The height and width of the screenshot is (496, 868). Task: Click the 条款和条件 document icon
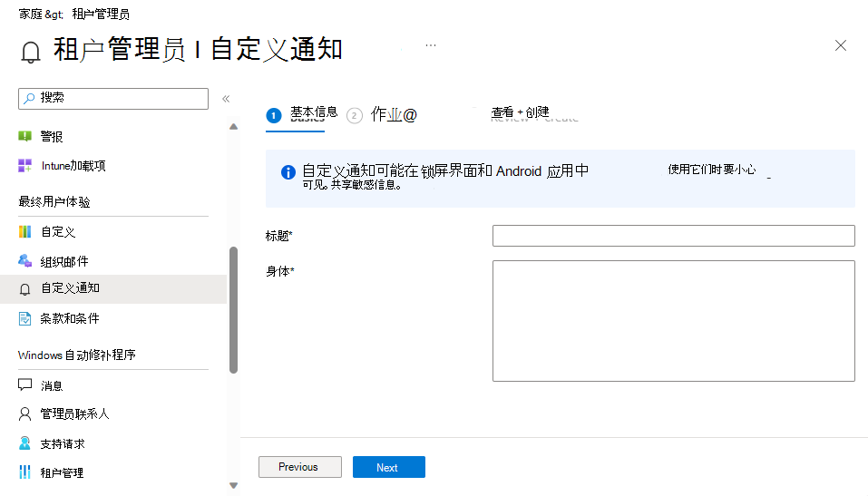(24, 318)
